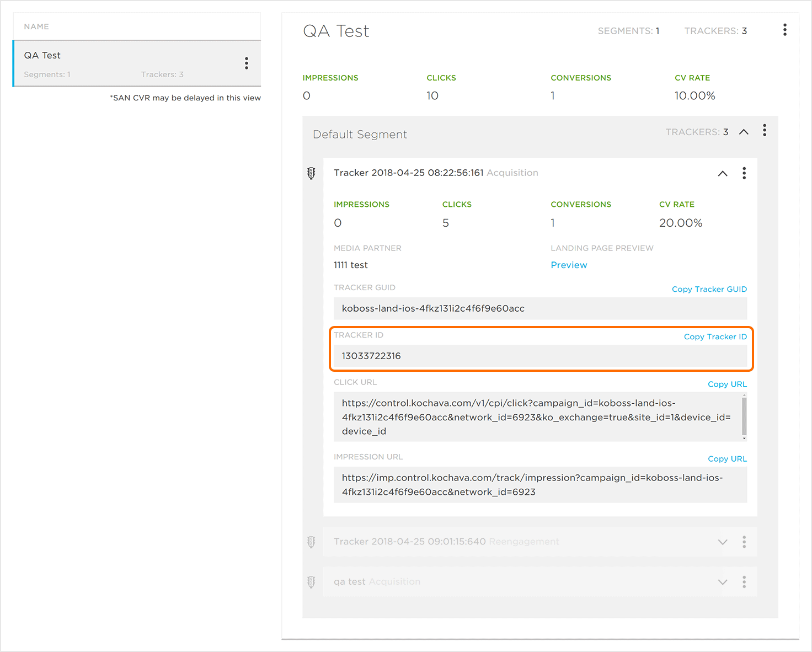
Task: Click the Tracker 2018-04-25 08:22:56:161 title
Action: pos(408,173)
